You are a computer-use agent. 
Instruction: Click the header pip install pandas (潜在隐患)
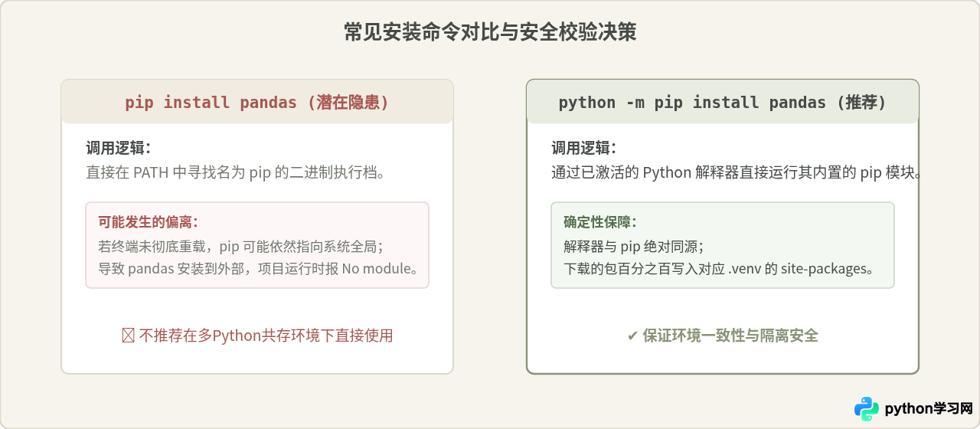(257, 102)
